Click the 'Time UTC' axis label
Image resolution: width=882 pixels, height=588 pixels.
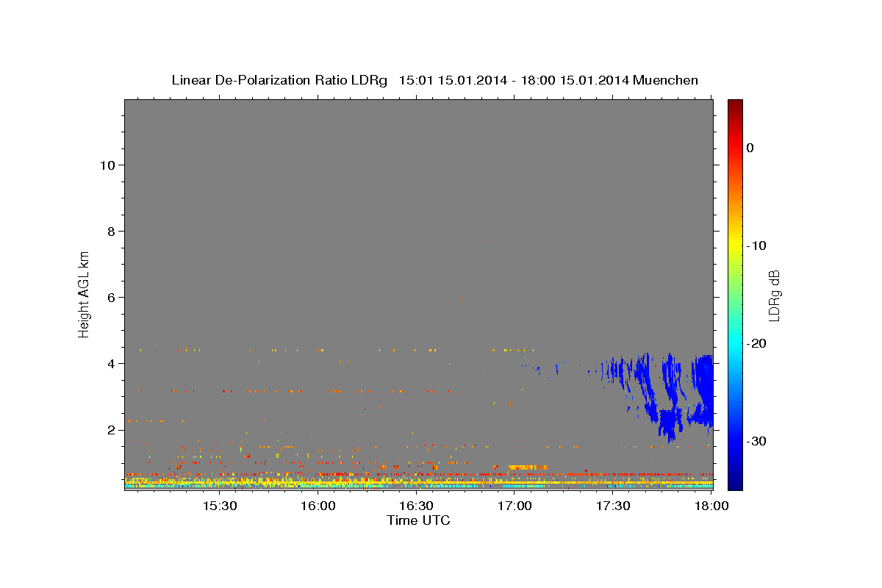[x=418, y=520]
